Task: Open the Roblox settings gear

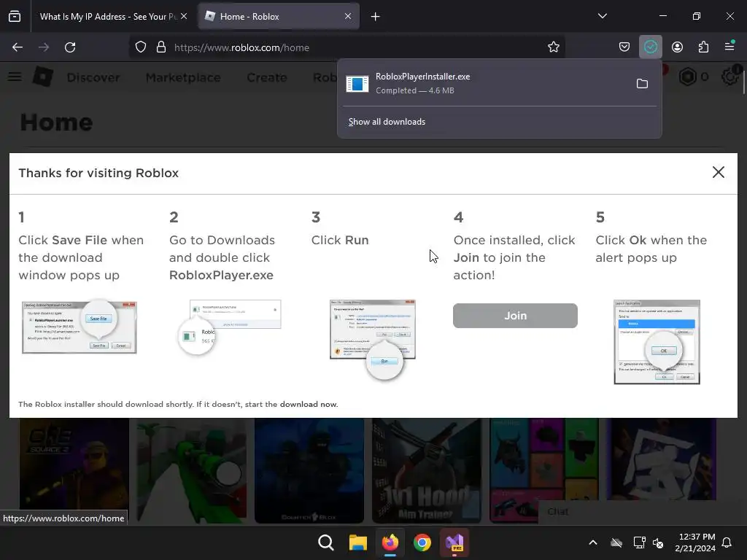Action: pos(729,76)
